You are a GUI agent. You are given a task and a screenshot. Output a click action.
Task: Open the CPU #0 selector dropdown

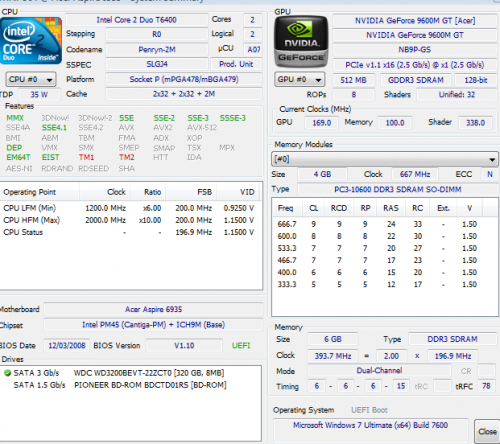(x=31, y=79)
